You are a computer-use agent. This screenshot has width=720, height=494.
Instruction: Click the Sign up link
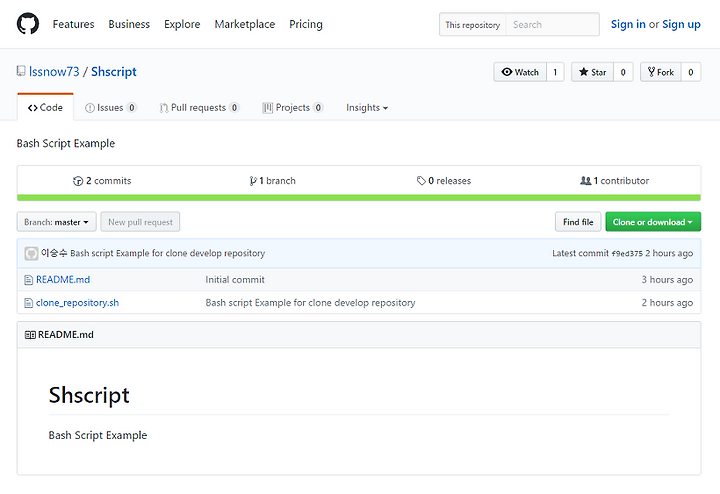(681, 24)
